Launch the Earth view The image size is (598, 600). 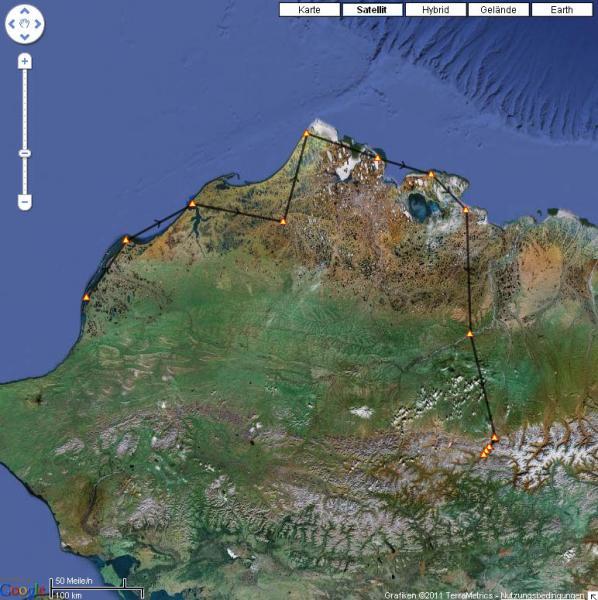[562, 10]
